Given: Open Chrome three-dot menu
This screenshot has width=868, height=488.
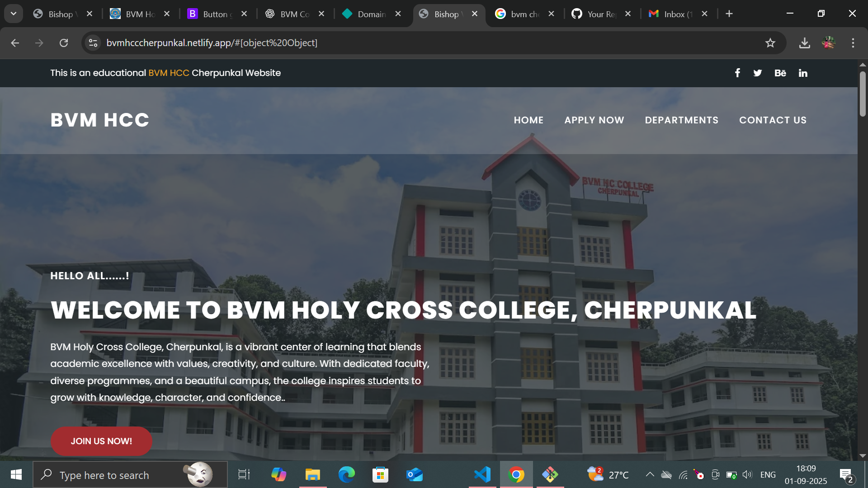Looking at the screenshot, I should click(x=853, y=43).
